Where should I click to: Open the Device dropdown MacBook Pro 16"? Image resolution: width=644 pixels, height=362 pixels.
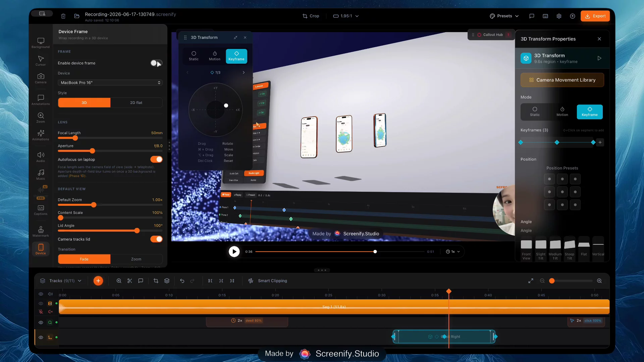110,83
